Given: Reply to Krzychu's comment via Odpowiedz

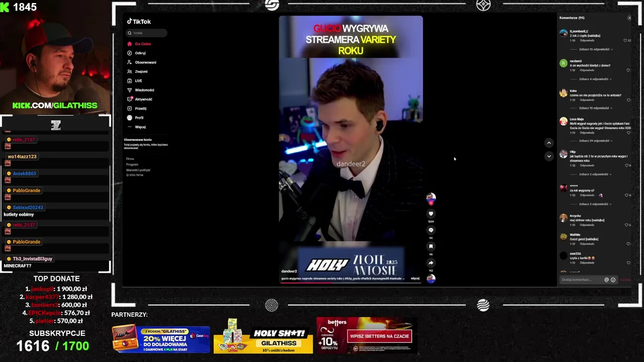Looking at the screenshot, I should (x=587, y=225).
